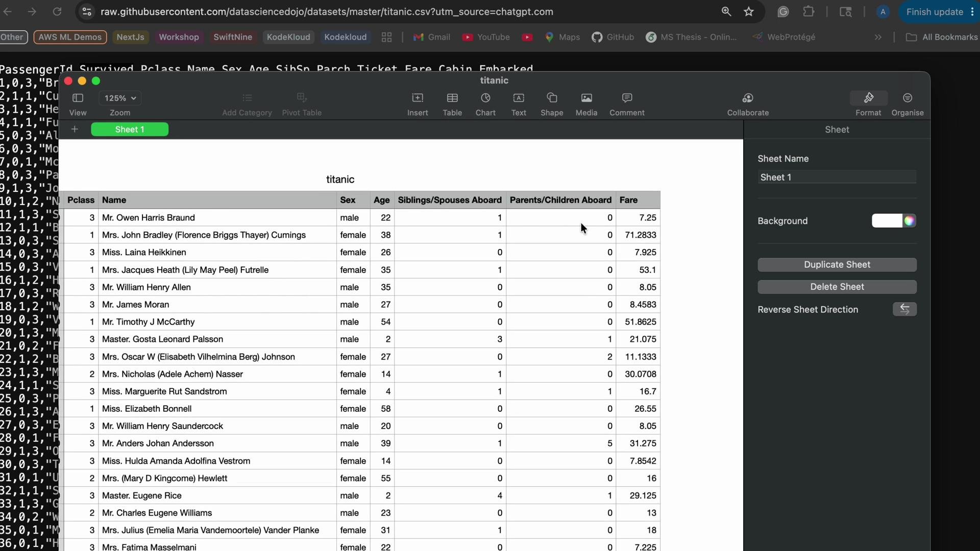Open the SwiftNine bookmark

pos(233,37)
